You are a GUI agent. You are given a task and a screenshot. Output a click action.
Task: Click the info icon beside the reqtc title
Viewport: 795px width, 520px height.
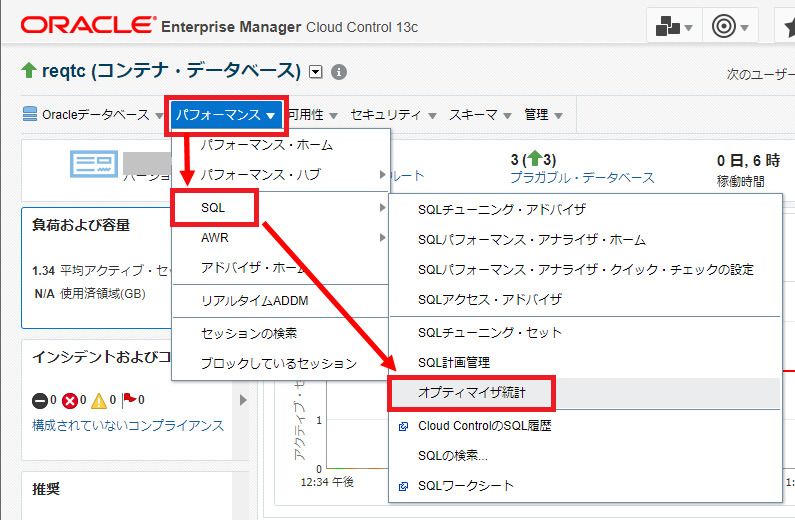[339, 72]
